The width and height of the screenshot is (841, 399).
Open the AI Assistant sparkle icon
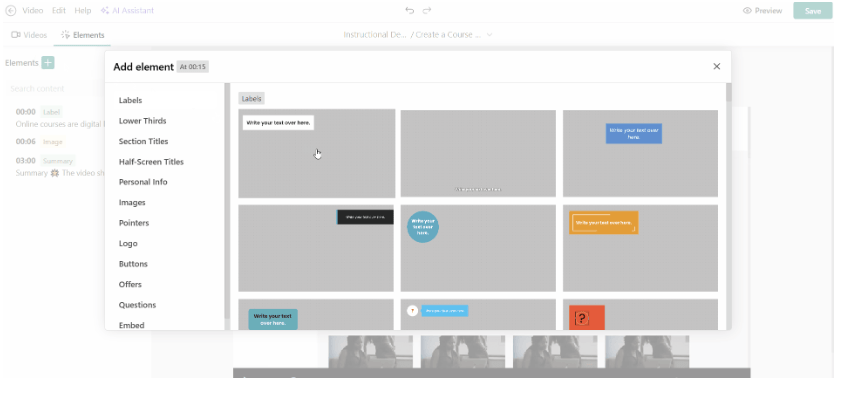(x=105, y=10)
